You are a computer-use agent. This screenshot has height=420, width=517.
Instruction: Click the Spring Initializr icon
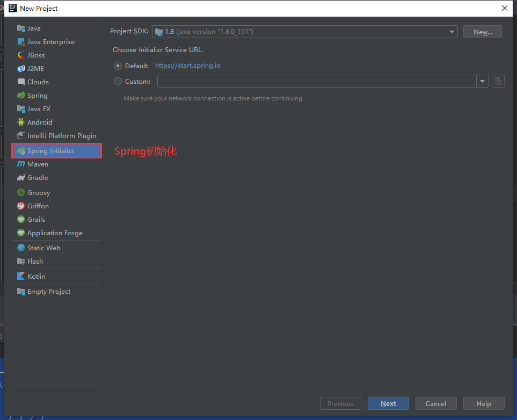[x=21, y=151]
